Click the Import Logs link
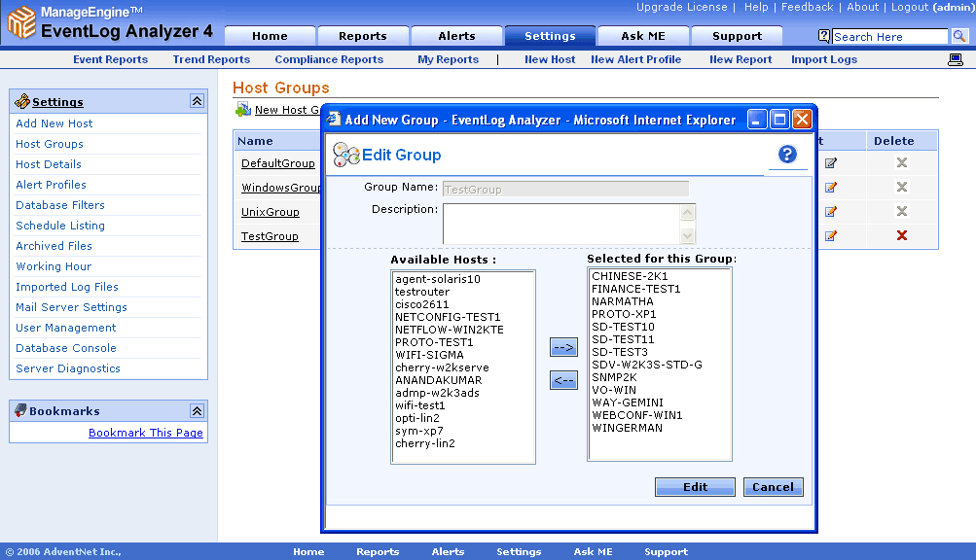 click(x=824, y=59)
